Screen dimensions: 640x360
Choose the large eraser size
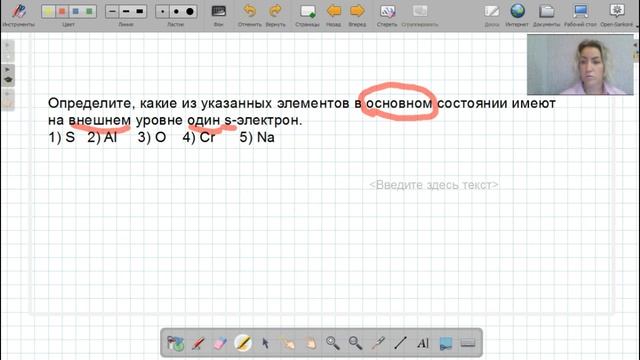tap(190, 11)
